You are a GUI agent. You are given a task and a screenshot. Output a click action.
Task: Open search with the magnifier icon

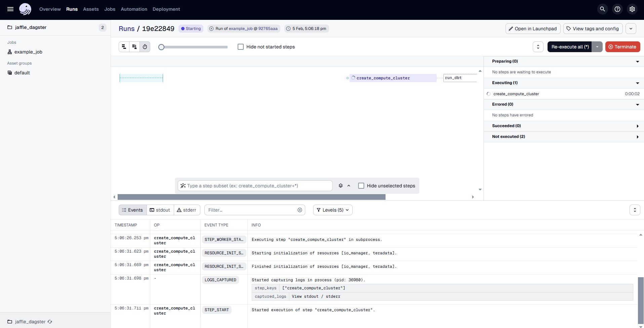(x=603, y=9)
